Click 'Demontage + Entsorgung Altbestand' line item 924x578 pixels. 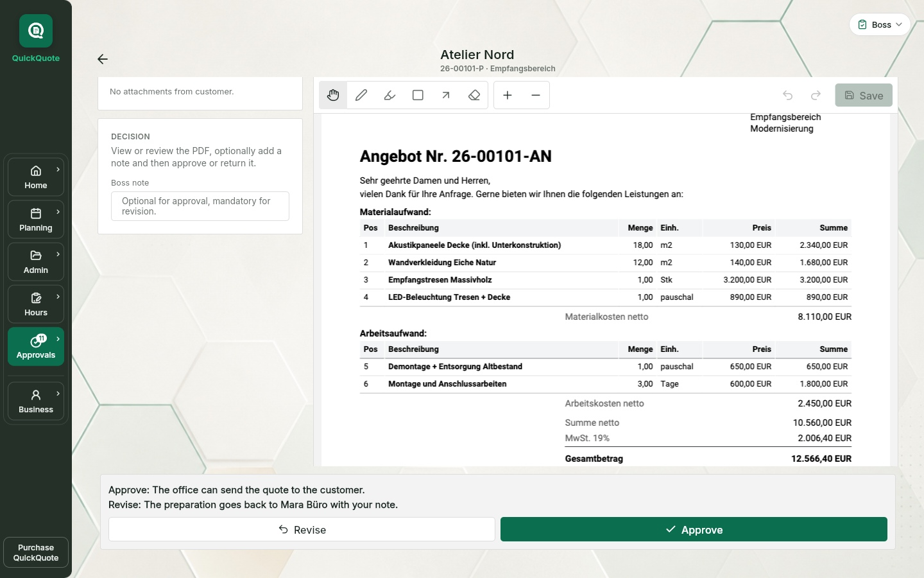(455, 367)
